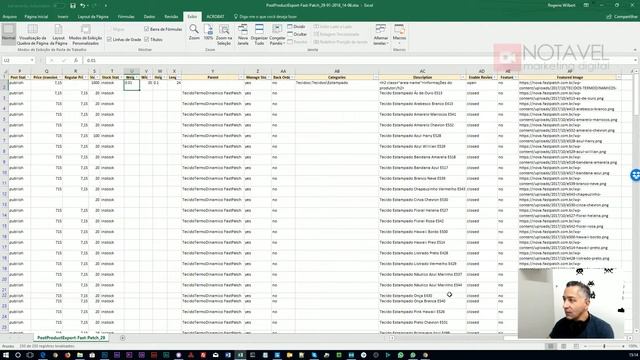Click the vertical scrollbar
Viewport: 640px width, 360px height.
[x=636, y=200]
